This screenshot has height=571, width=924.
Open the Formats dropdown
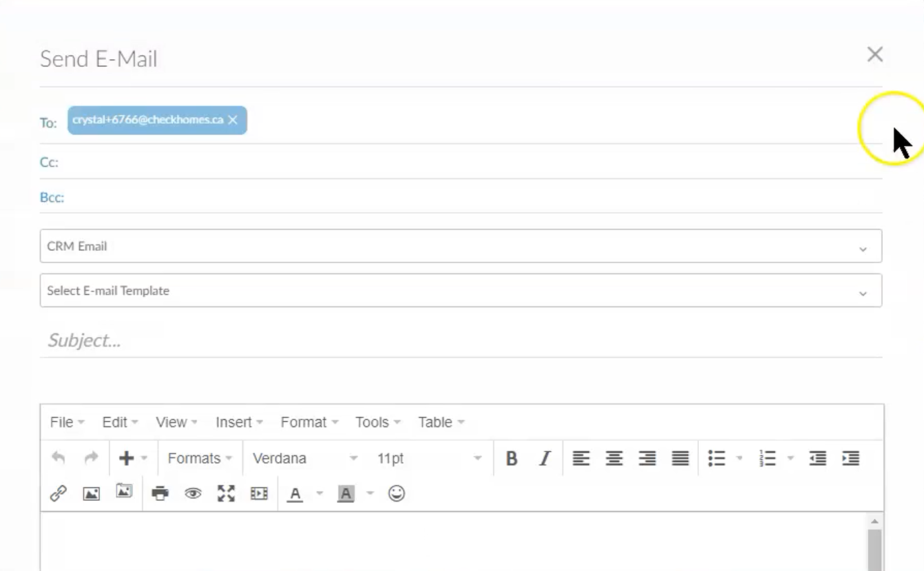[200, 459]
